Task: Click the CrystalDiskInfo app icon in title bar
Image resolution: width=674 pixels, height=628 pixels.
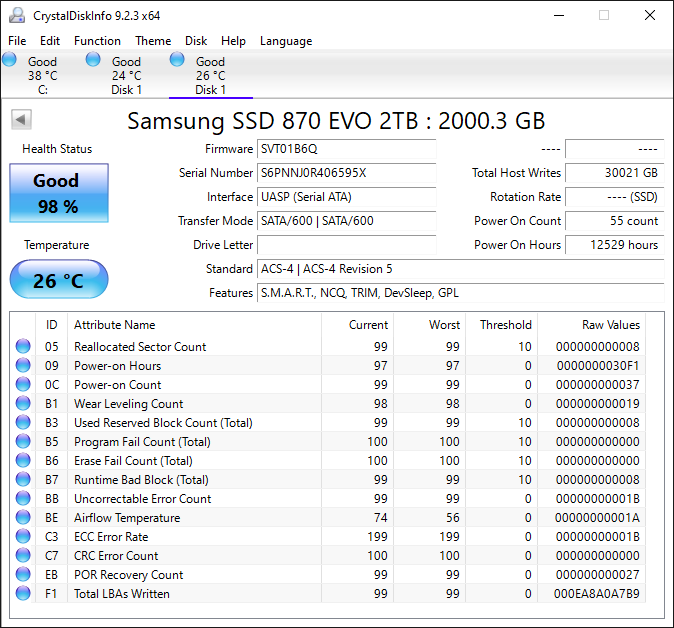Action: click(x=17, y=15)
